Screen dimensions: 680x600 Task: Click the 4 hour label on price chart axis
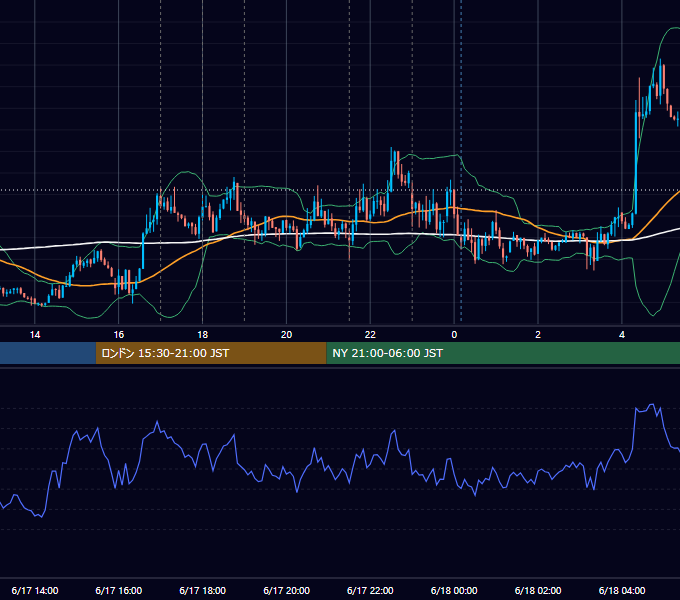(x=622, y=335)
